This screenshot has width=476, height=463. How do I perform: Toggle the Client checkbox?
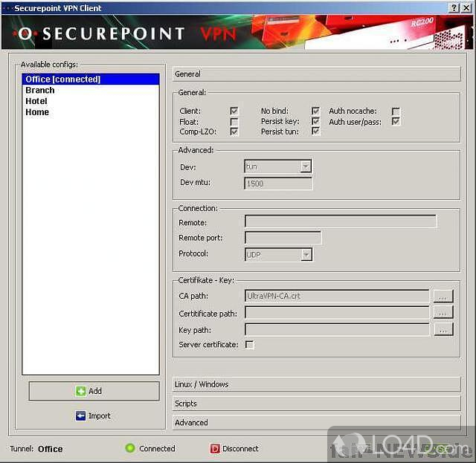click(x=234, y=111)
